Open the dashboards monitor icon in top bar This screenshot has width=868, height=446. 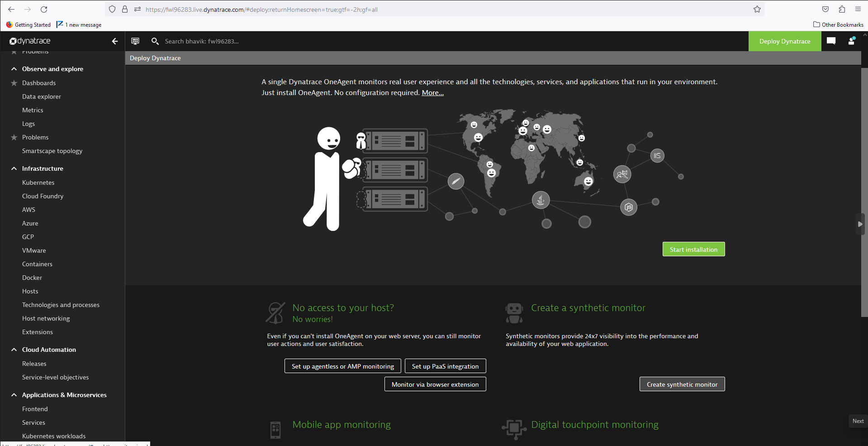pos(135,41)
